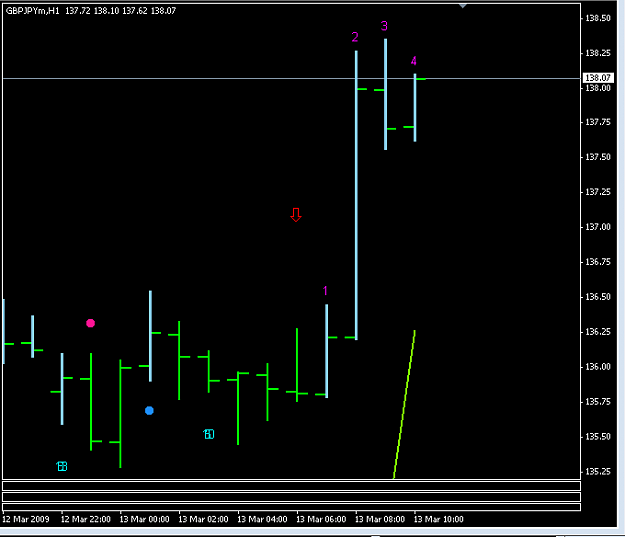The image size is (625, 537).
Task: Select the magenta wave label 4
Action: 414,61
